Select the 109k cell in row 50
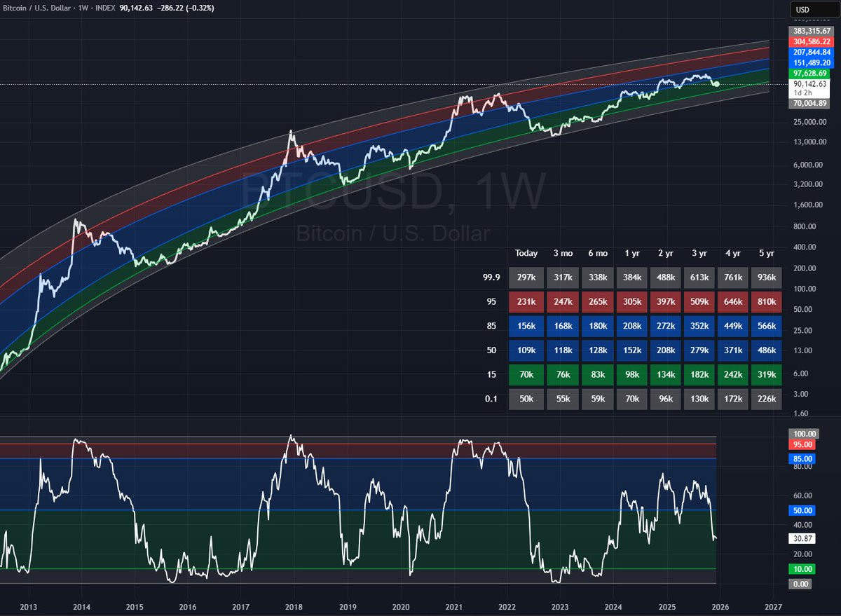The height and width of the screenshot is (616, 841). pos(526,350)
